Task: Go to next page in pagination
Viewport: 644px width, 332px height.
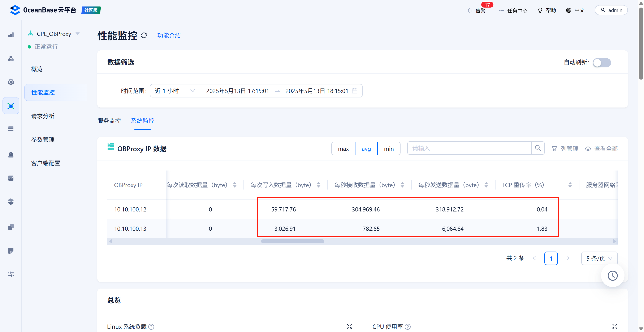Action: (x=568, y=258)
